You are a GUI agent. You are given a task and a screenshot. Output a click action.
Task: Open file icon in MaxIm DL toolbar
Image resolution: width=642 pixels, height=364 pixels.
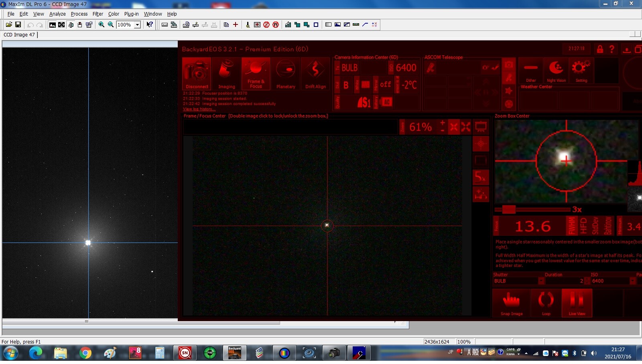8,25
